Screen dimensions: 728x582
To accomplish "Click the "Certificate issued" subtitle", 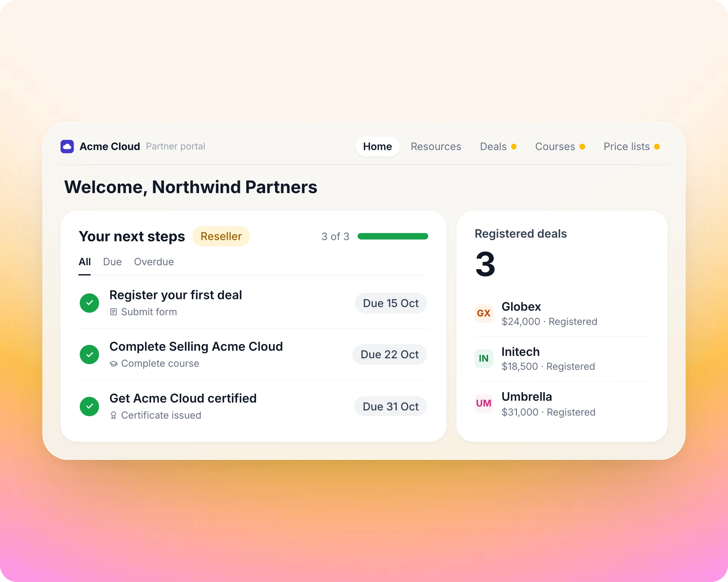I will [x=161, y=415].
